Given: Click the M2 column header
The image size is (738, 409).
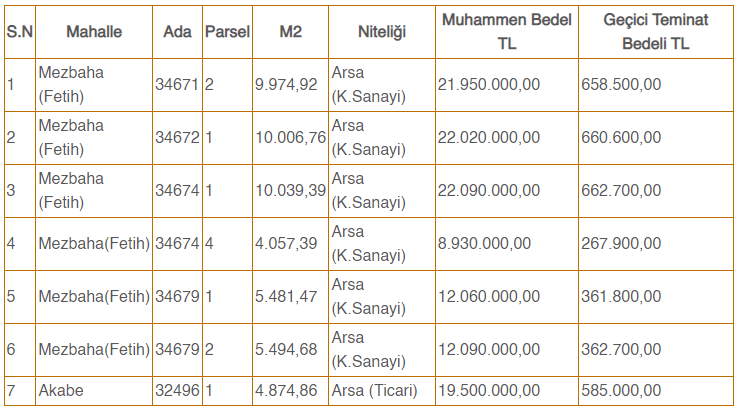Looking at the screenshot, I should pos(290,31).
